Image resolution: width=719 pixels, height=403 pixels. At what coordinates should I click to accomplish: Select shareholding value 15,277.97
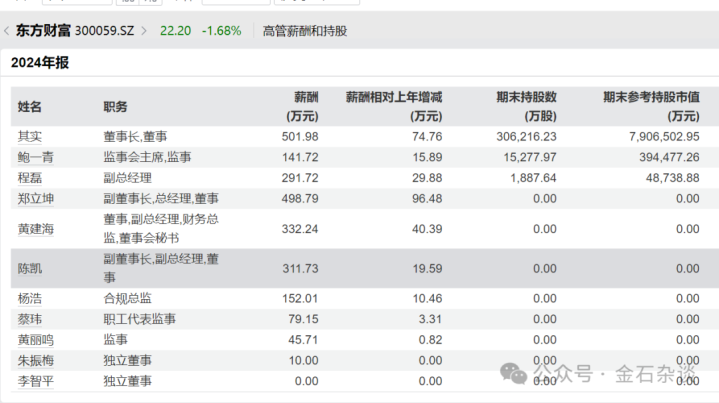[x=530, y=157]
